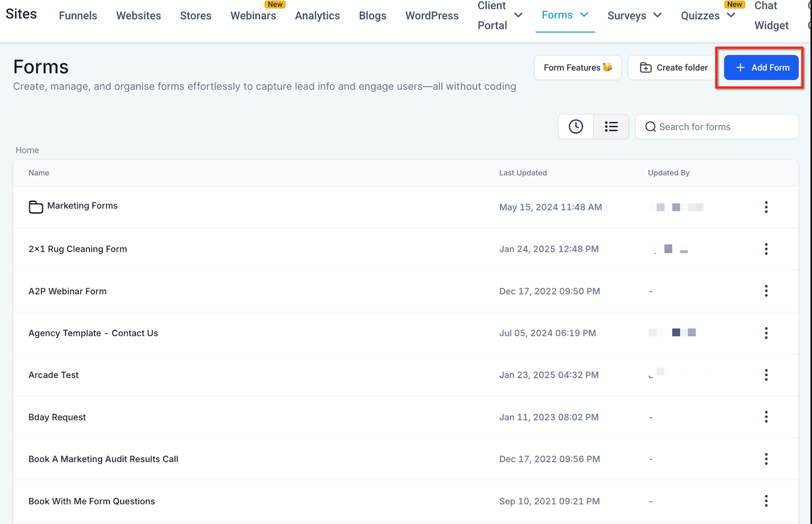
Task: Expand the Quizzes dropdown chevron
Action: pyautogui.click(x=731, y=15)
